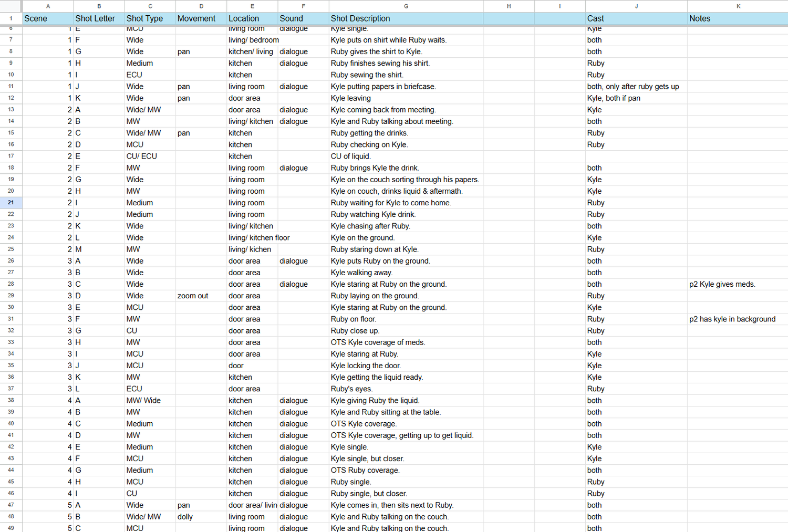Click the Shot Type header cell
Image resolution: width=788 pixels, height=532 pixels.
(150, 18)
